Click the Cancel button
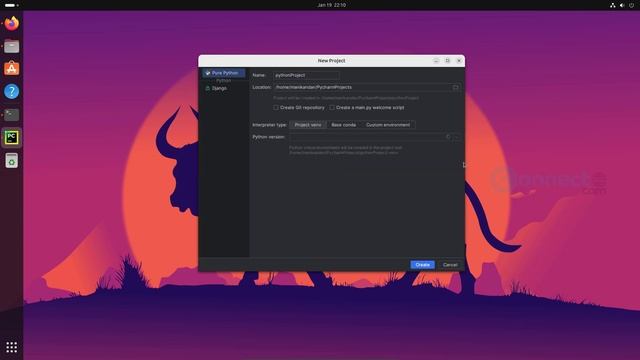 [x=450, y=265]
